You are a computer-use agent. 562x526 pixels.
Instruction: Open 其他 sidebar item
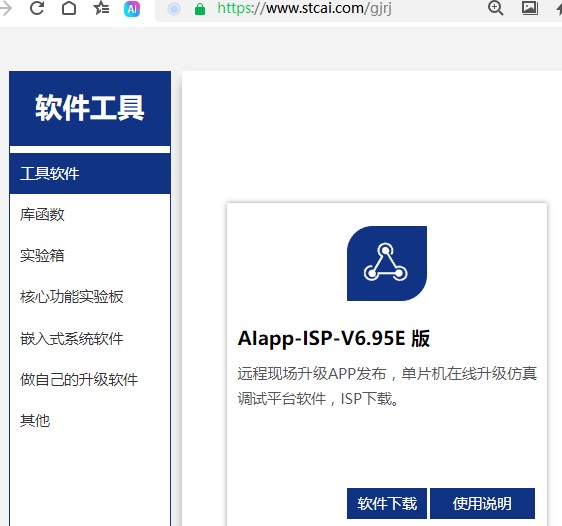(90, 421)
